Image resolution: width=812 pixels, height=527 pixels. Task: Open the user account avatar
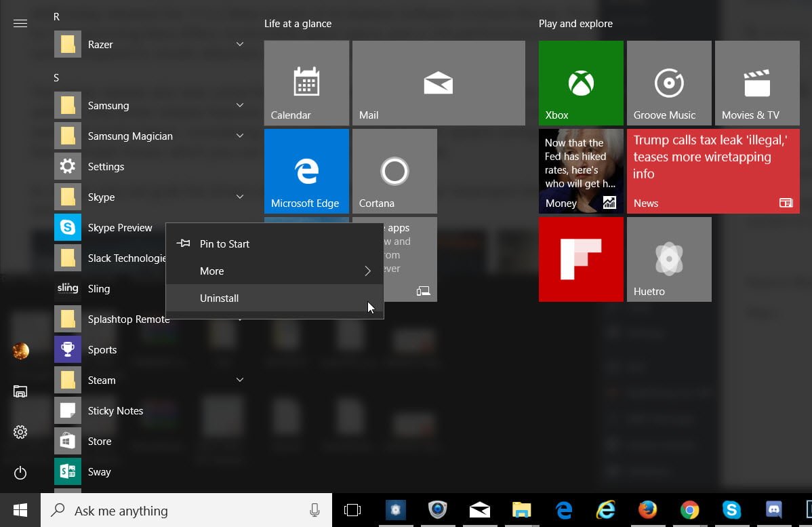[x=20, y=351]
